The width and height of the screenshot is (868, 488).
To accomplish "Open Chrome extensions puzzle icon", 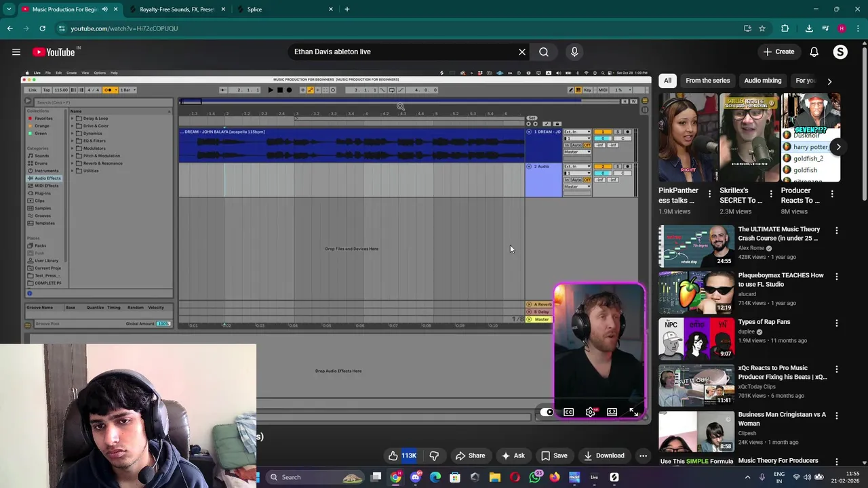I will [x=785, y=28].
